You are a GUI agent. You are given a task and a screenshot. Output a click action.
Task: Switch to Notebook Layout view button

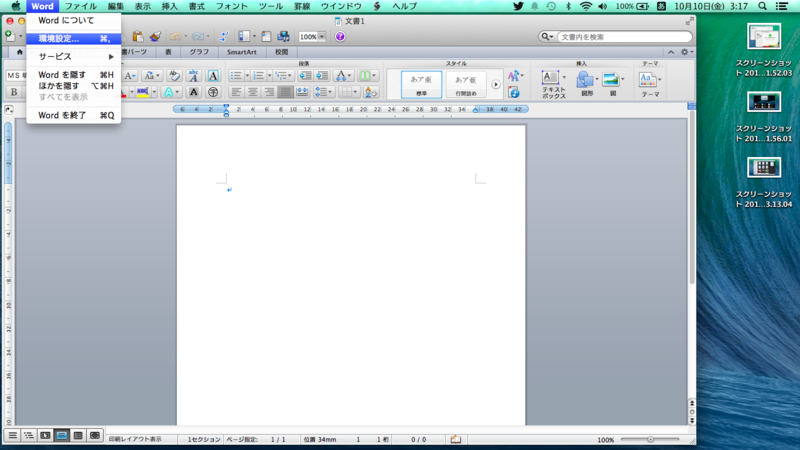(x=78, y=435)
